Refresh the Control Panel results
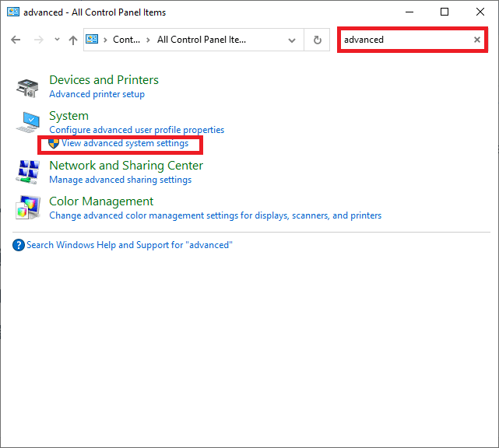The height and width of the screenshot is (448, 499). (317, 40)
